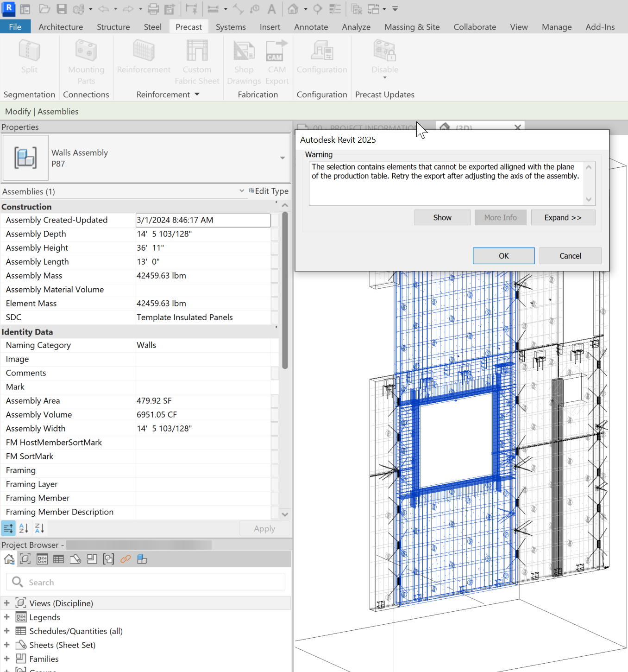Toggle sort properties descending Z to A
This screenshot has width=628, height=672.
(x=39, y=528)
